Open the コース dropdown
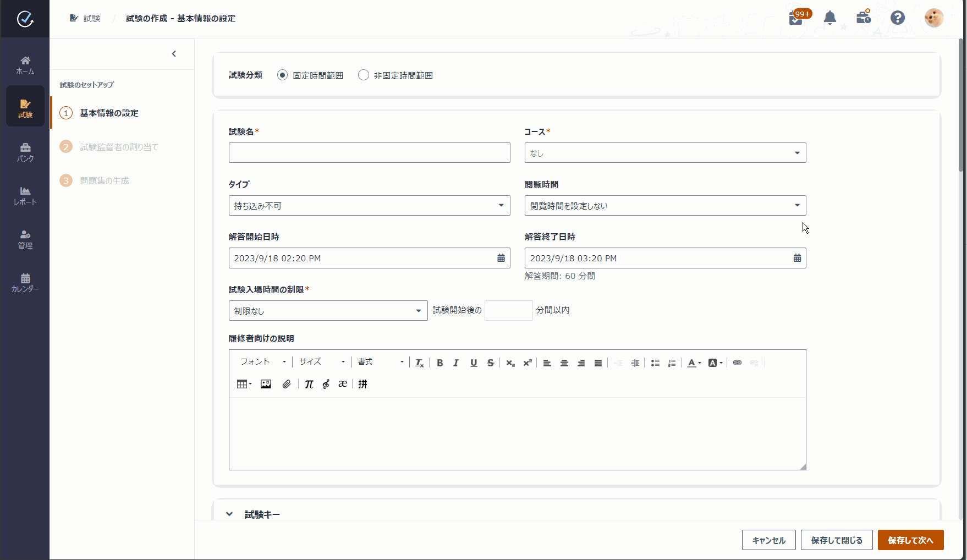Image resolution: width=967 pixels, height=560 pixels. click(x=665, y=153)
